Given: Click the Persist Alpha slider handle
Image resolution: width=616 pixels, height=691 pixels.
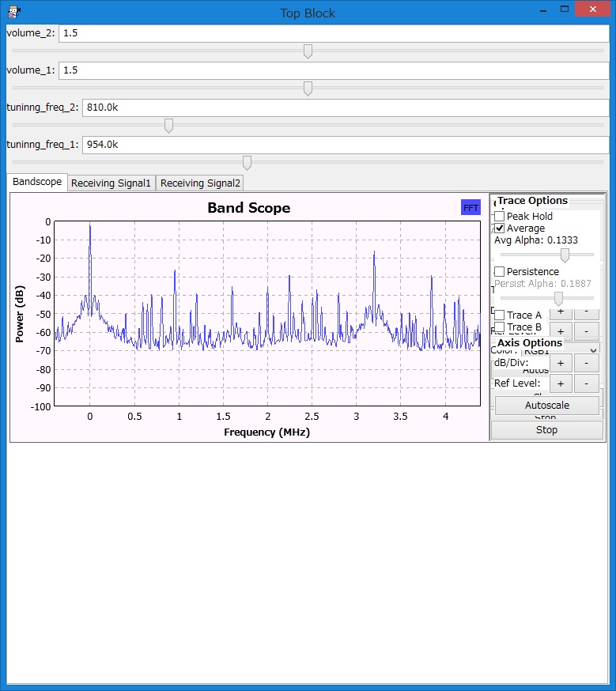Looking at the screenshot, I should 558,298.
